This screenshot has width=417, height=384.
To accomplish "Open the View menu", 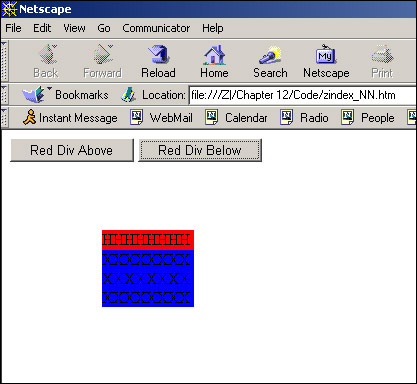I will click(x=74, y=28).
